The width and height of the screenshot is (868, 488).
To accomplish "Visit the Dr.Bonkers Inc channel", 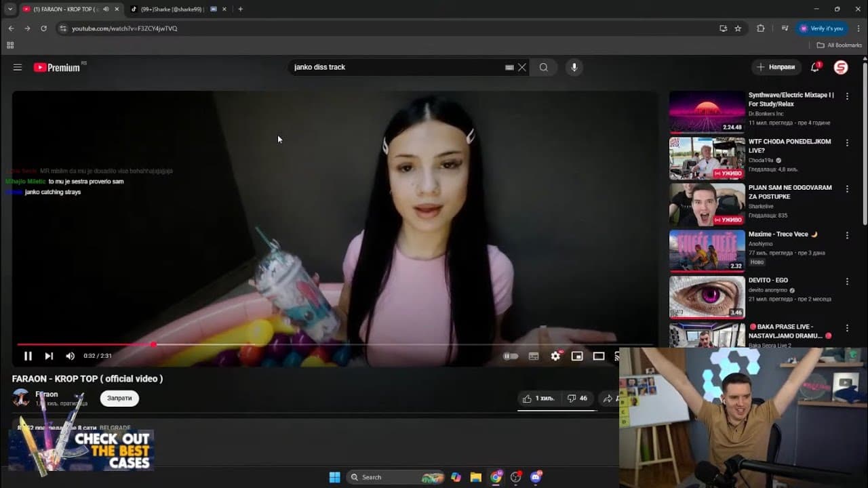I will pos(766,114).
